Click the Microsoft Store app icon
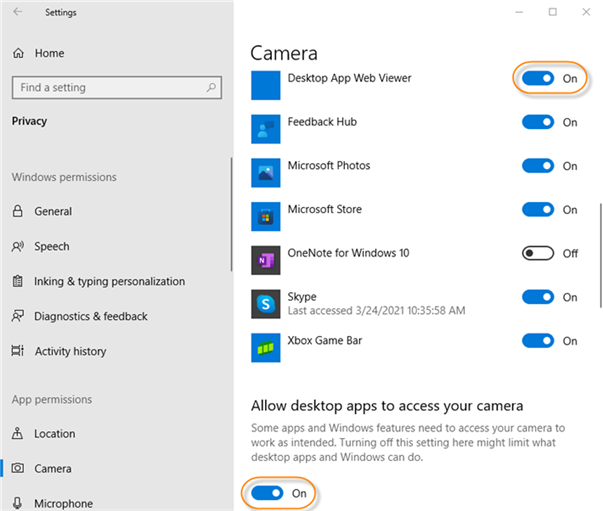 point(267,216)
